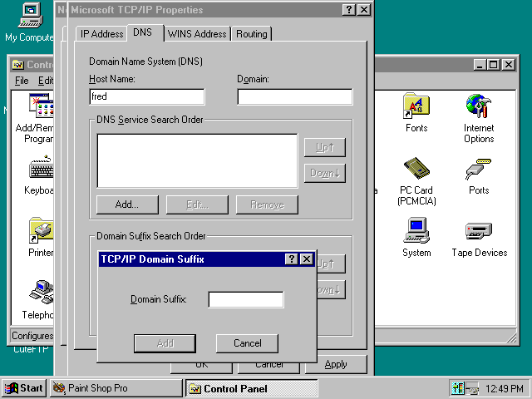Screen dimensions: 532x399
Task: Click the 12:49 PM clock
Action: pyautogui.click(x=504, y=388)
